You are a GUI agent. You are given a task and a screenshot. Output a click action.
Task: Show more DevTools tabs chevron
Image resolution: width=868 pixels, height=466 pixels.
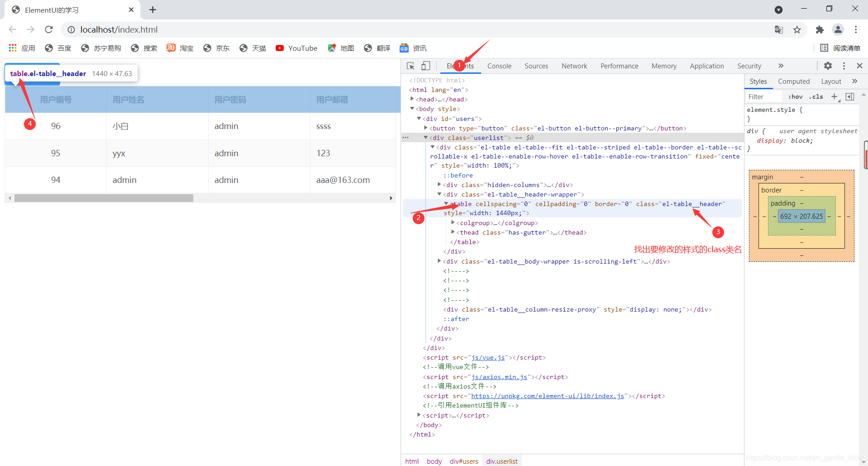[x=781, y=66]
